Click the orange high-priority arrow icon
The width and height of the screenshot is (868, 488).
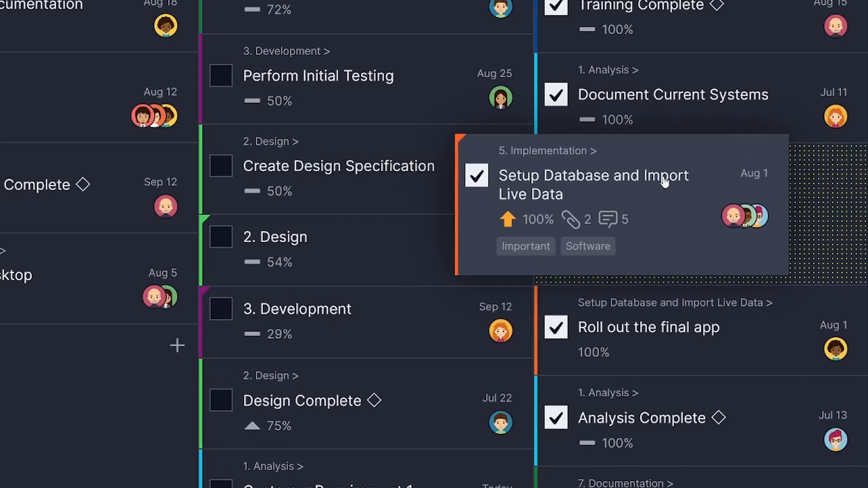coord(508,219)
